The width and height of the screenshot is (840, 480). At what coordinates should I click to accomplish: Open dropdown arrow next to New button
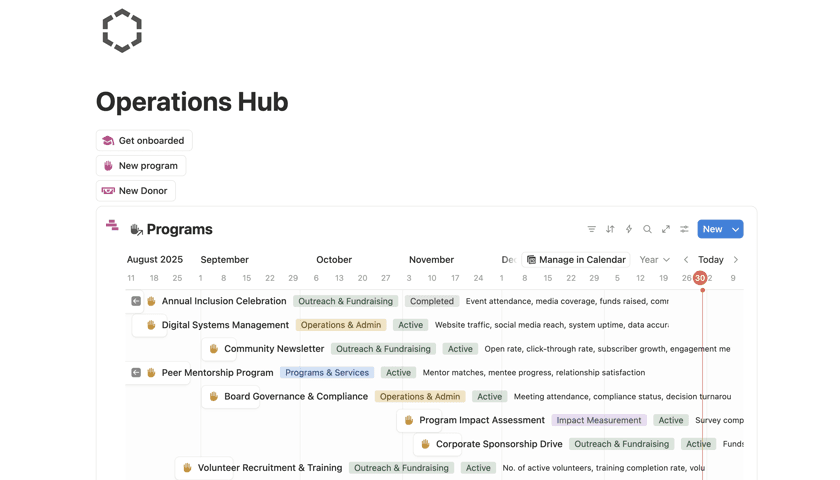(735, 229)
